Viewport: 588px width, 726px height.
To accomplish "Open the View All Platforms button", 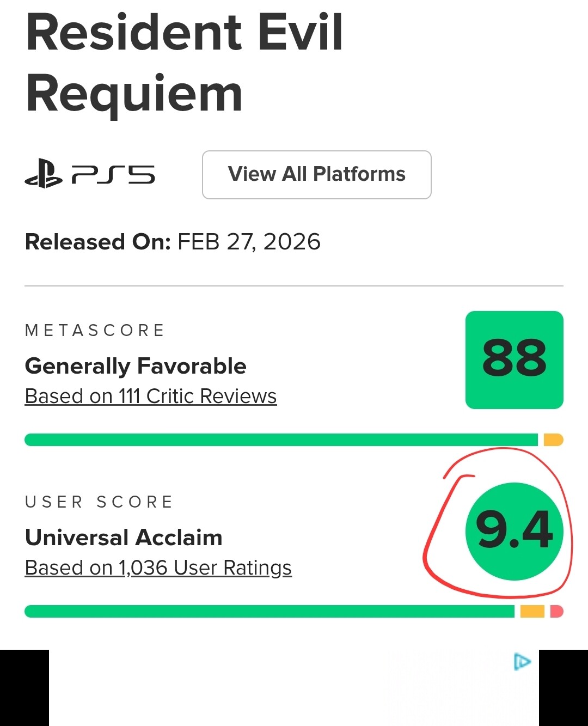I will (316, 175).
